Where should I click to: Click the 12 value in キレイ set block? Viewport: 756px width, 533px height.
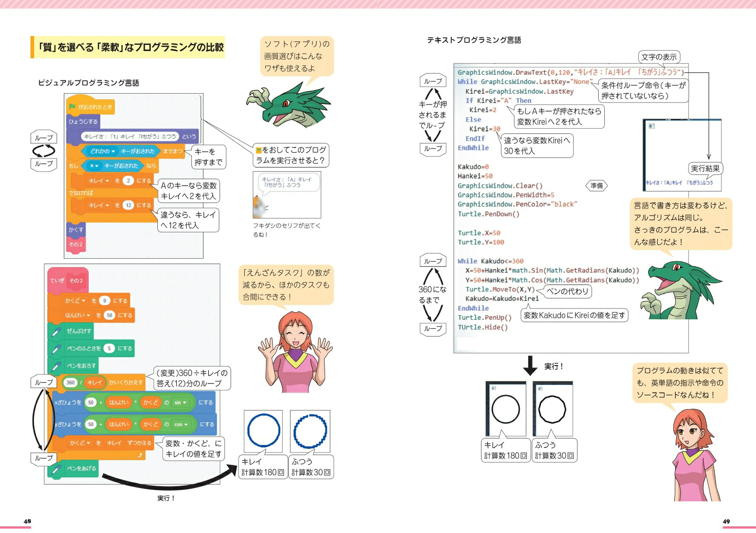129,205
